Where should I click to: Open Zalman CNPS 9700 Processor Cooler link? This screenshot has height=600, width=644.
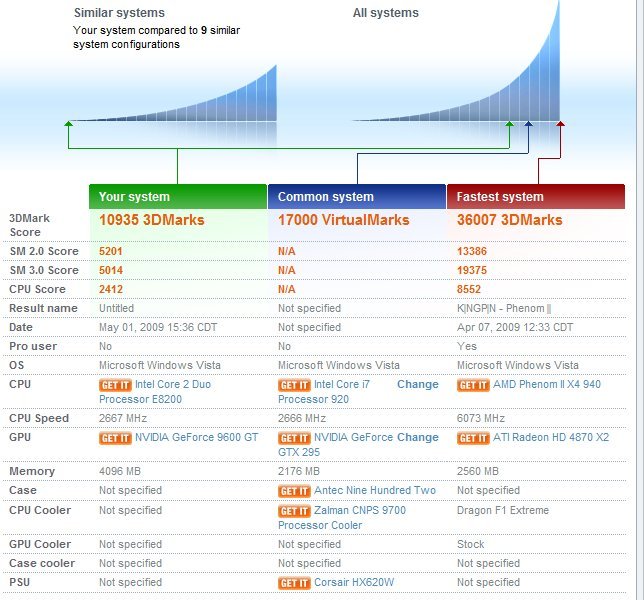click(342, 518)
